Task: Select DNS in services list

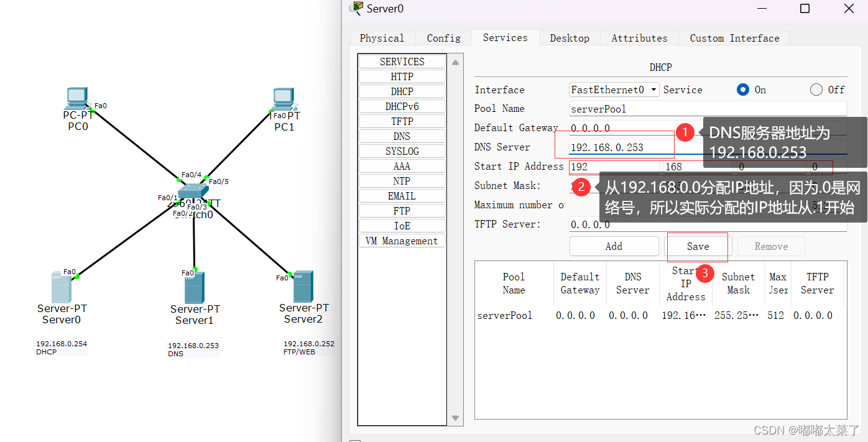Action: [402, 136]
